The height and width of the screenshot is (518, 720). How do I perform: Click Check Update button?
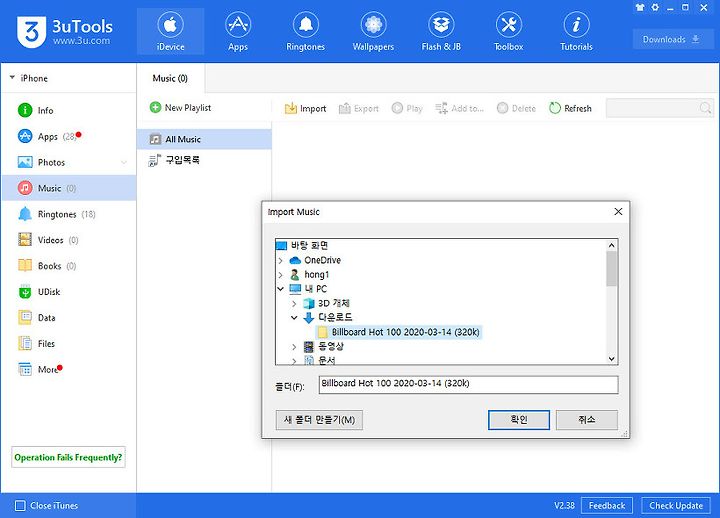pos(676,506)
